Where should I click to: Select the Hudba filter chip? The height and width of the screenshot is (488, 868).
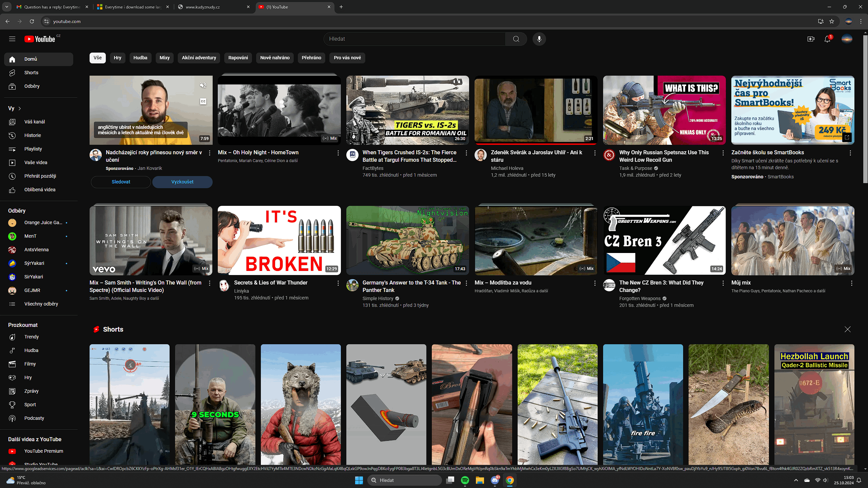point(140,58)
